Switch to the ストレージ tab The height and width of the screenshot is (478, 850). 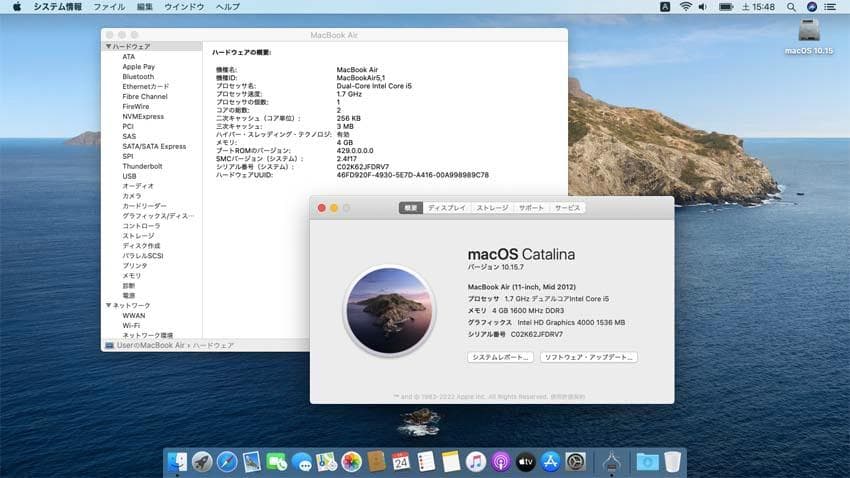(492, 208)
